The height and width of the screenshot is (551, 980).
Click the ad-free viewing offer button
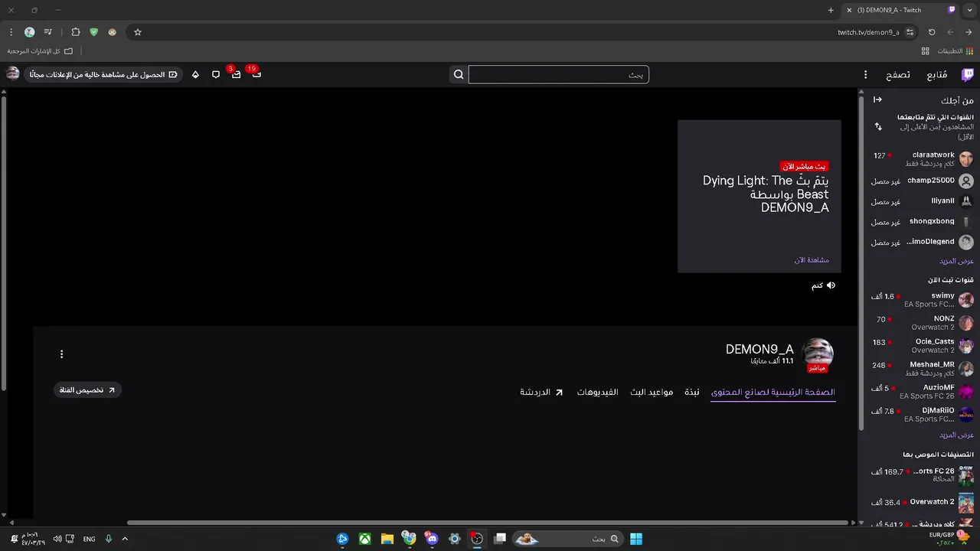click(x=103, y=74)
